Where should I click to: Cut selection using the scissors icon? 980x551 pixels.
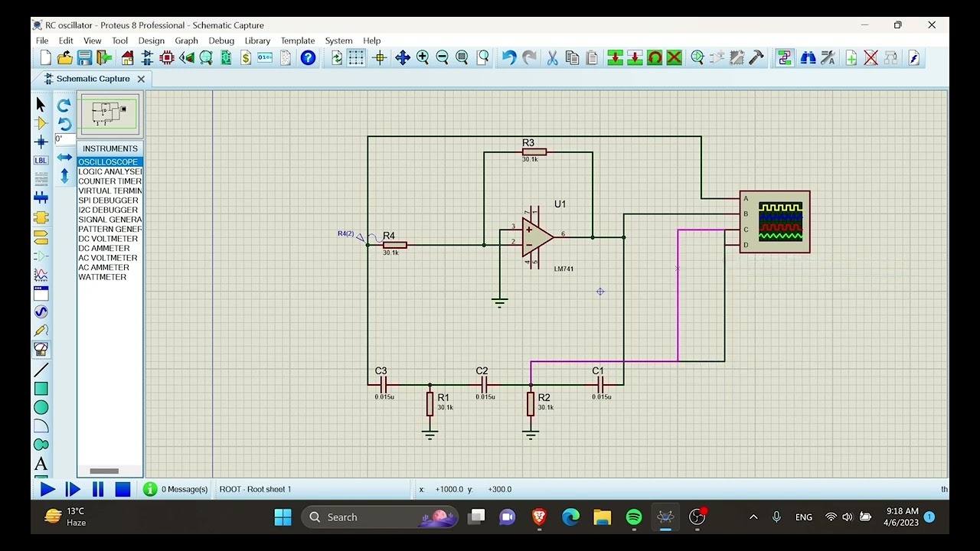click(x=552, y=58)
